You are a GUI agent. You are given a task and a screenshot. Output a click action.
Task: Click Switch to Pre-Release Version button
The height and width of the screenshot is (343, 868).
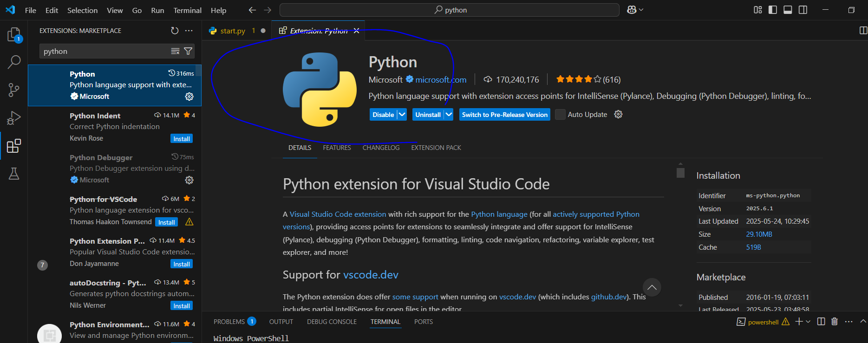[505, 115]
